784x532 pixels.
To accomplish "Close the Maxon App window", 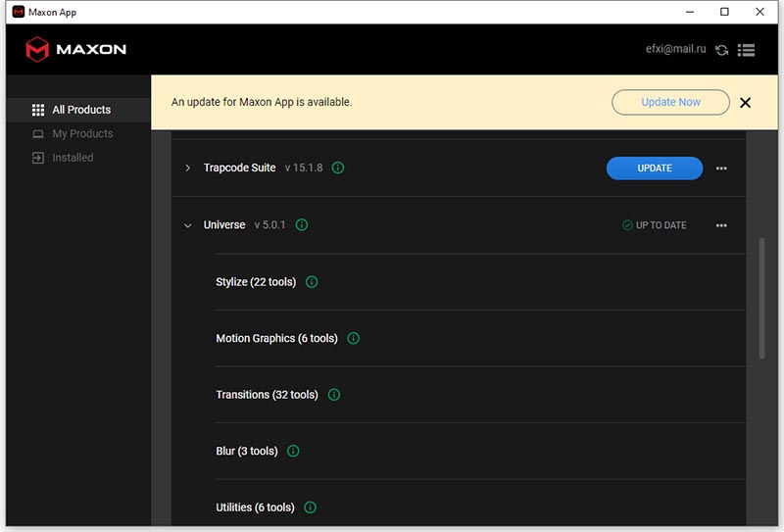I will pyautogui.click(x=759, y=12).
